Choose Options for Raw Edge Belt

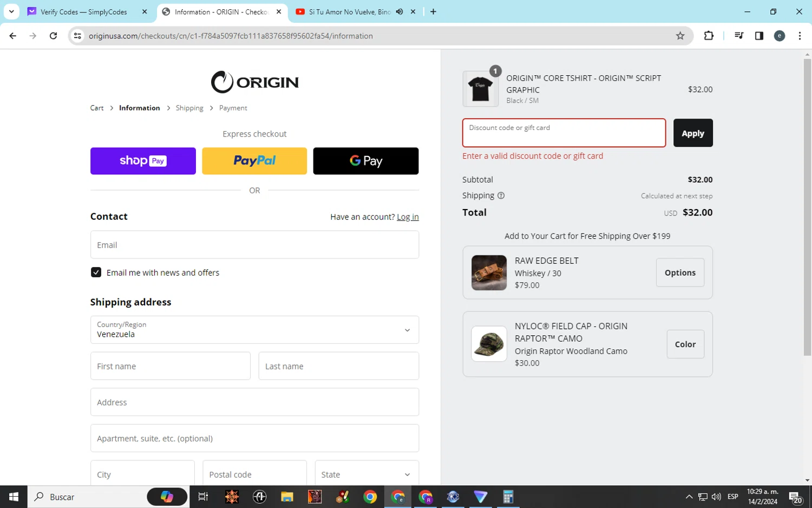tap(680, 272)
